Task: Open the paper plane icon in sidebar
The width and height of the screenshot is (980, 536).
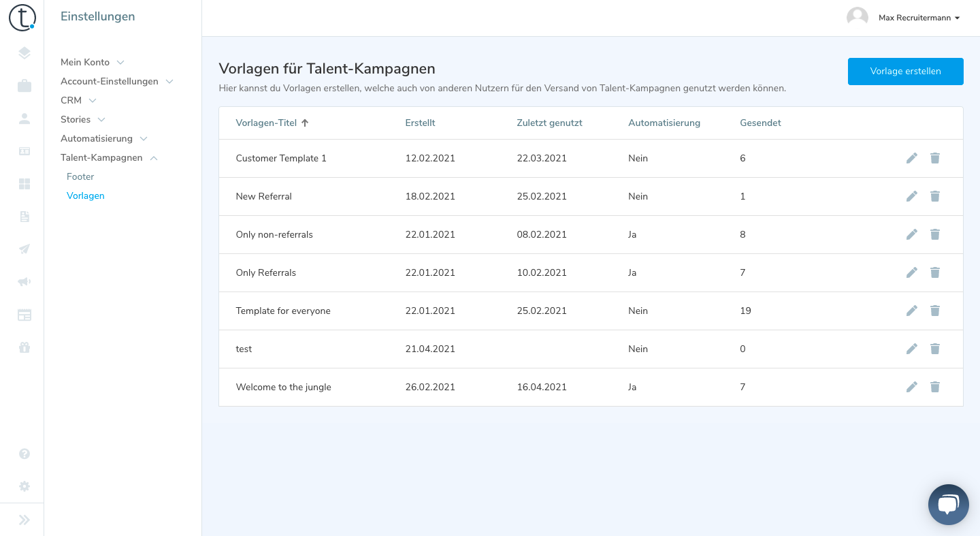Action: click(x=24, y=249)
